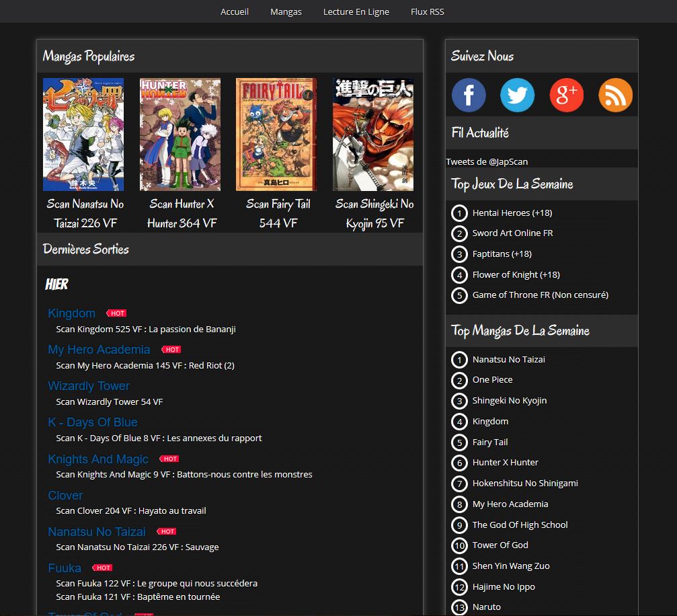The width and height of the screenshot is (677, 616).
Task: Read Scan Fuuka 121 VF chapter
Action: [138, 596]
